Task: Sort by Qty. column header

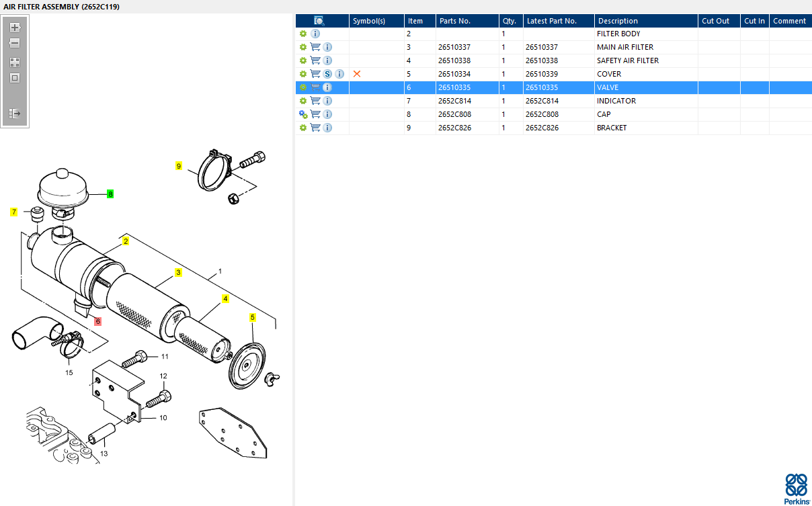Action: [x=511, y=21]
